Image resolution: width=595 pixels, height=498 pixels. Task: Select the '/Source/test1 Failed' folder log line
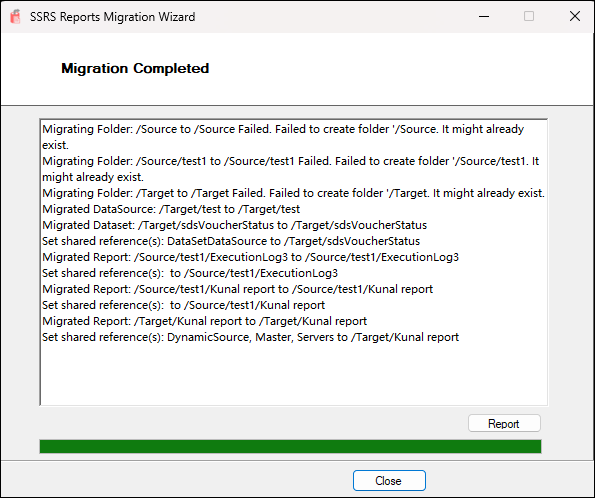(290, 169)
